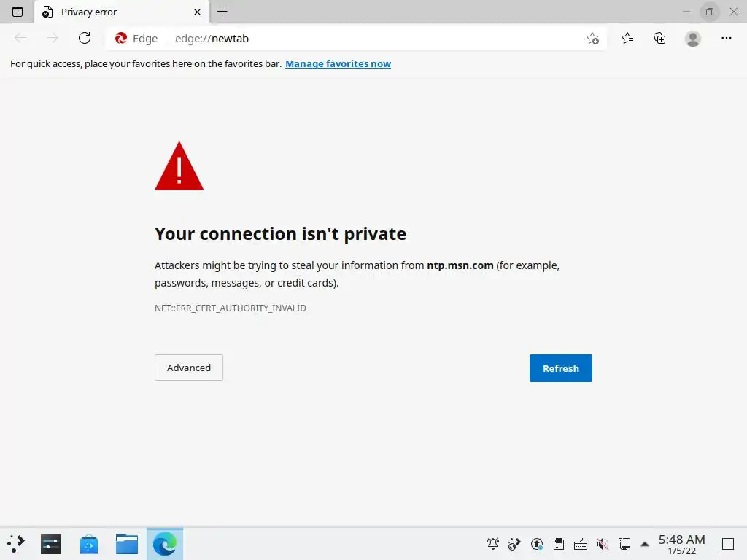Click the red warning triangle icon
Viewport: 747px width, 560px height.
(179, 166)
